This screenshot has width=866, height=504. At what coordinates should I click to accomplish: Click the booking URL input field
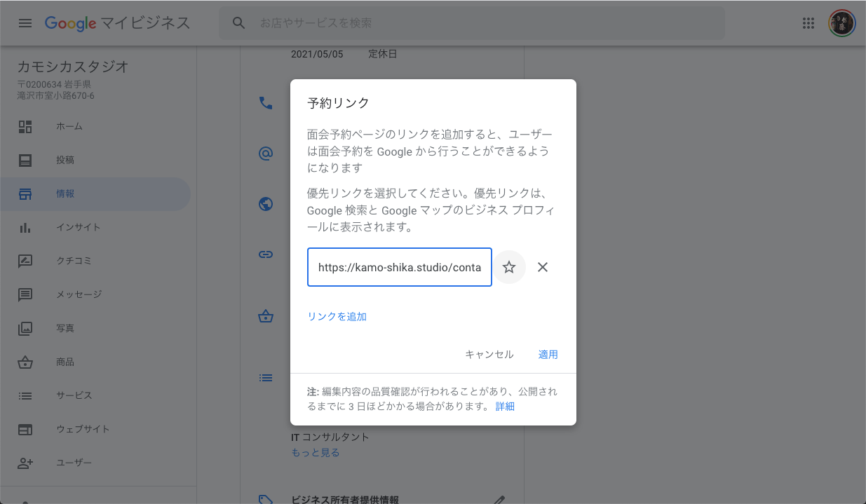coord(400,267)
